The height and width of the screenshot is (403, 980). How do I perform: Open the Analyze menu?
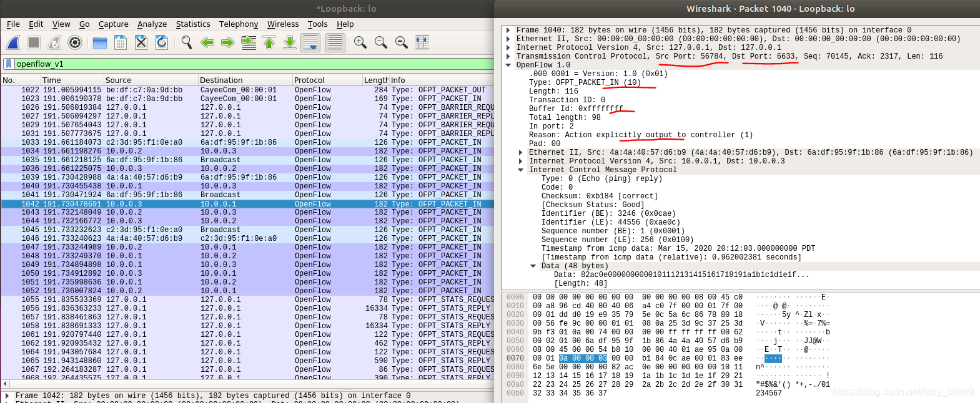[152, 24]
